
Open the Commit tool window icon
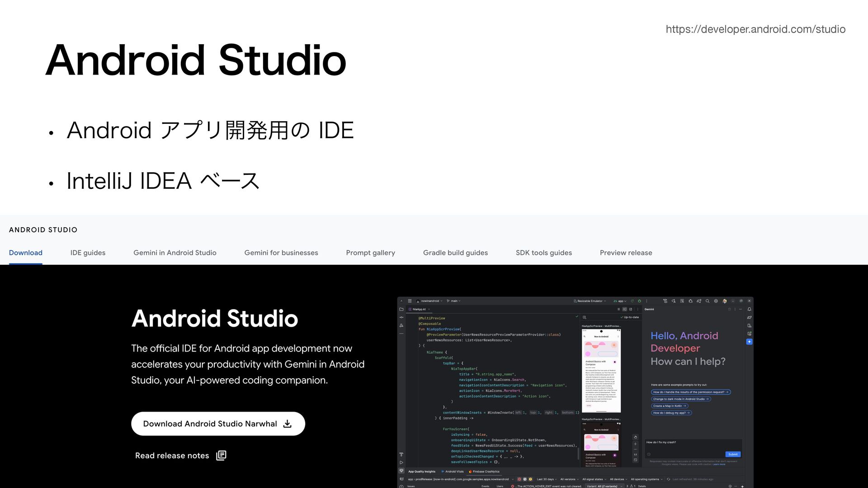(401, 317)
